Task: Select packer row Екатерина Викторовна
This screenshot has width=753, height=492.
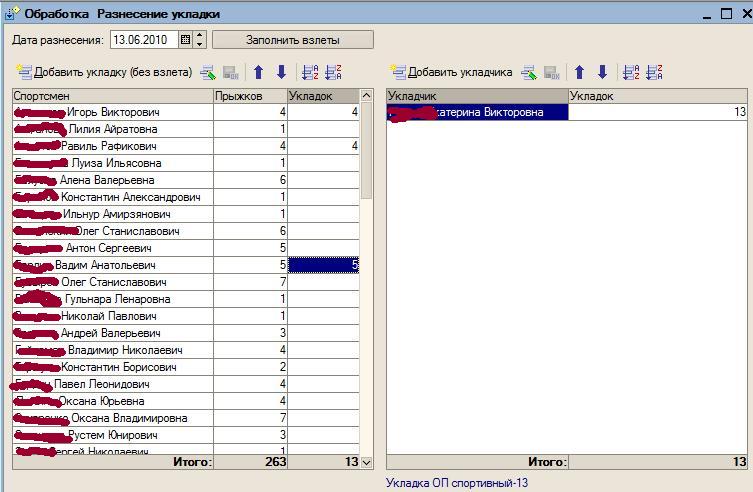Action: point(567,112)
